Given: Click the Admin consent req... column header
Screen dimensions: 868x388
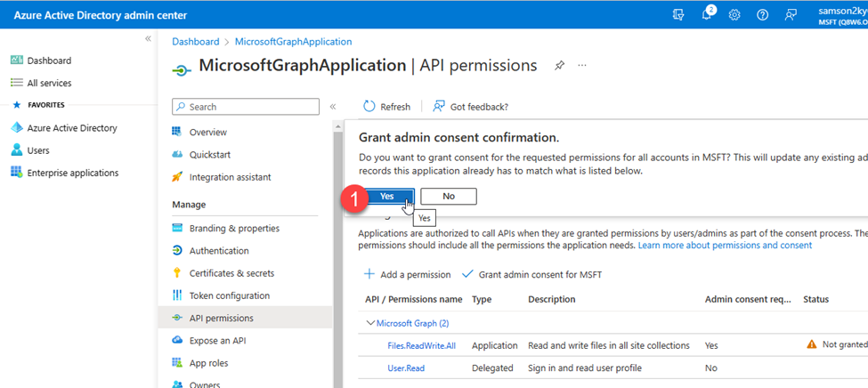Looking at the screenshot, I should [748, 299].
